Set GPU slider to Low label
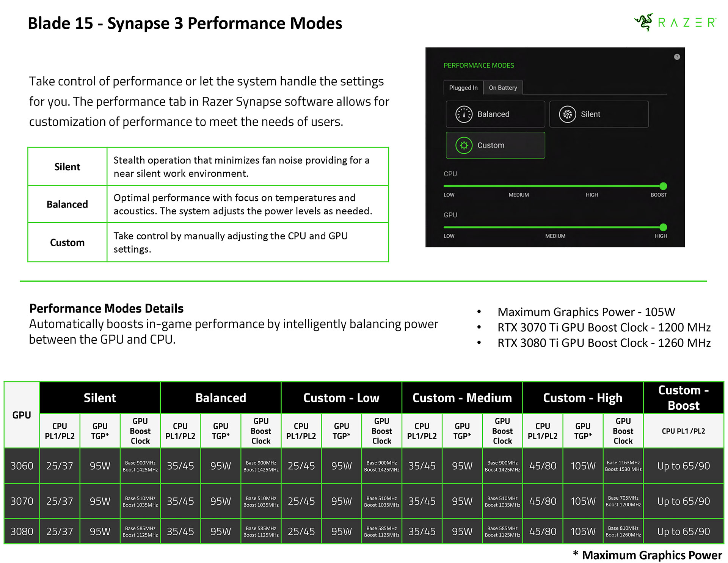The width and height of the screenshot is (728, 563). 449,236
